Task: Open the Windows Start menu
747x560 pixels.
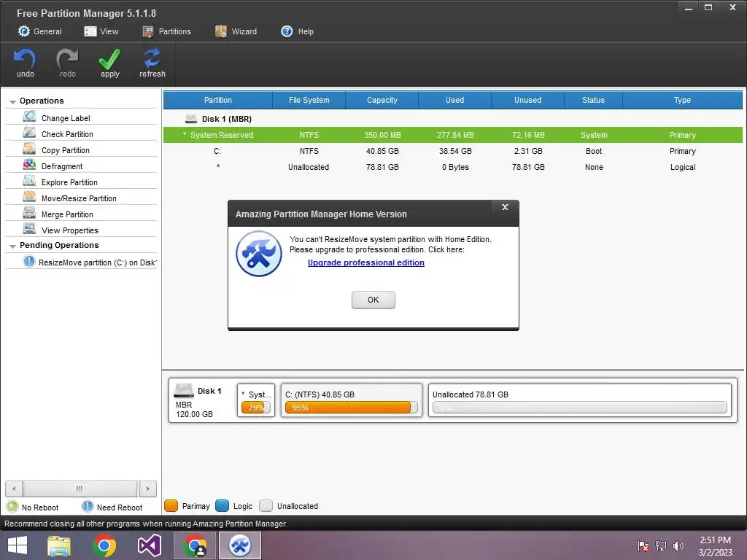Action: (x=18, y=545)
